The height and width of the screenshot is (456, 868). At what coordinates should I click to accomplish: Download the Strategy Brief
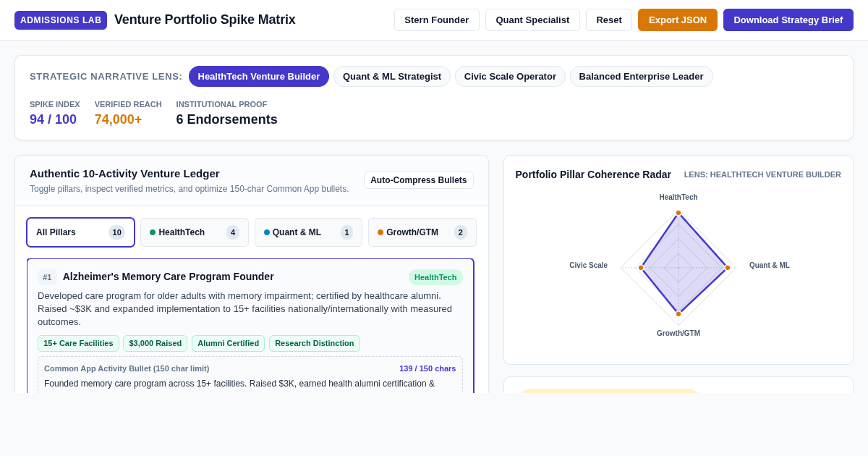(x=788, y=20)
